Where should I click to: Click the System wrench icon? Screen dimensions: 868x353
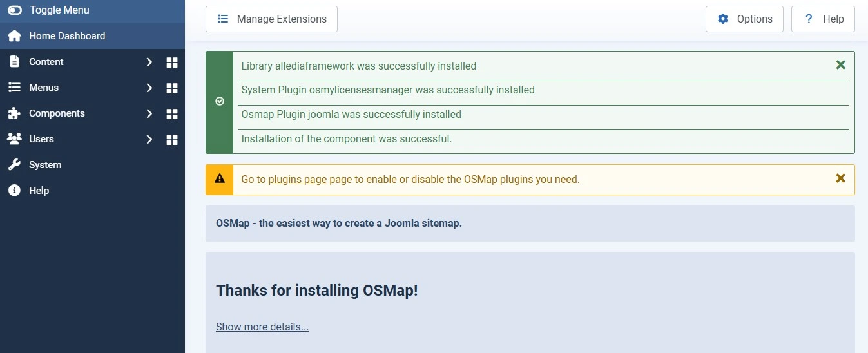pyautogui.click(x=14, y=165)
